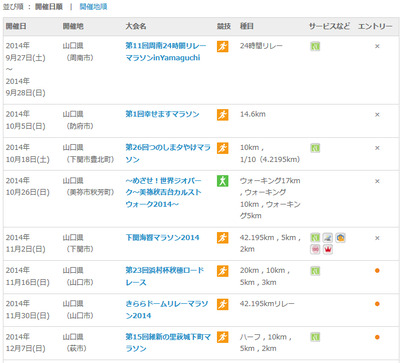Click red crown icon in 下関海響マラソン2014 row
The width and height of the screenshot is (400, 363).
[328, 249]
